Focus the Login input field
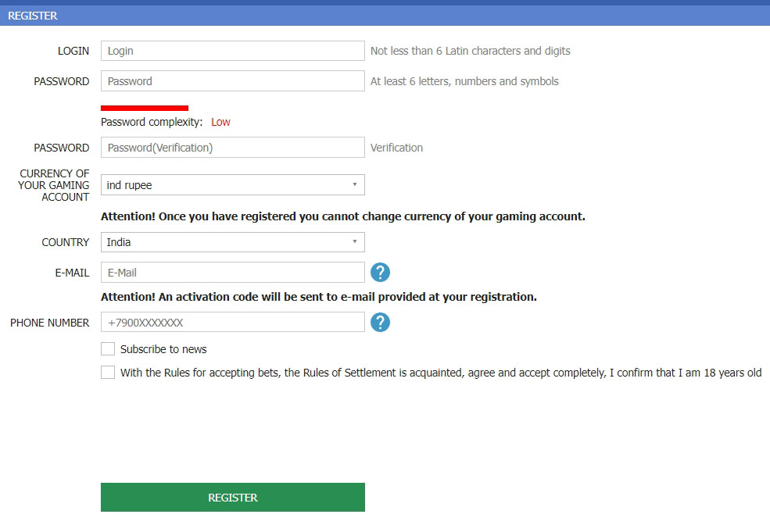770x532 pixels. [x=233, y=51]
